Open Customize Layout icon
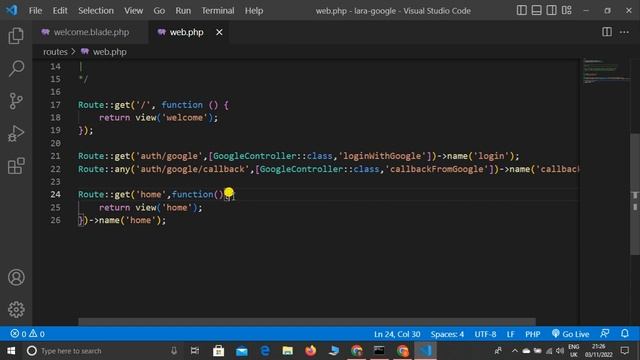This screenshot has width=640, height=360. point(567,10)
